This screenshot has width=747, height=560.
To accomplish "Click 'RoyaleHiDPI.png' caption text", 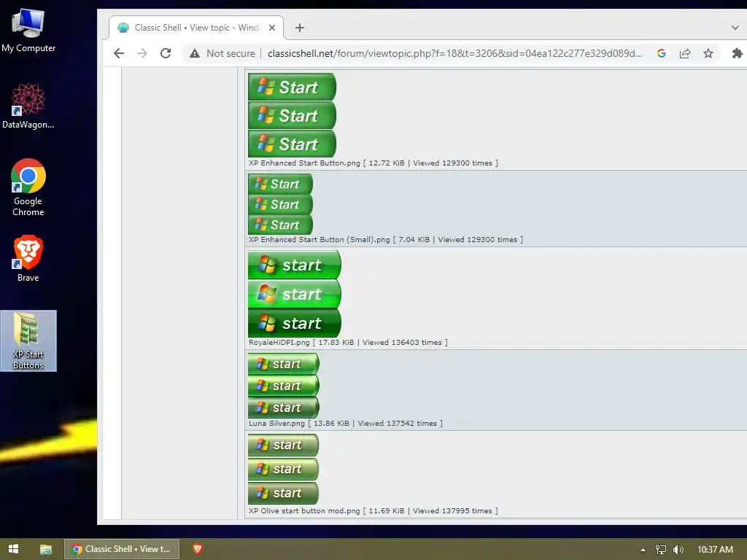I will (x=279, y=343).
